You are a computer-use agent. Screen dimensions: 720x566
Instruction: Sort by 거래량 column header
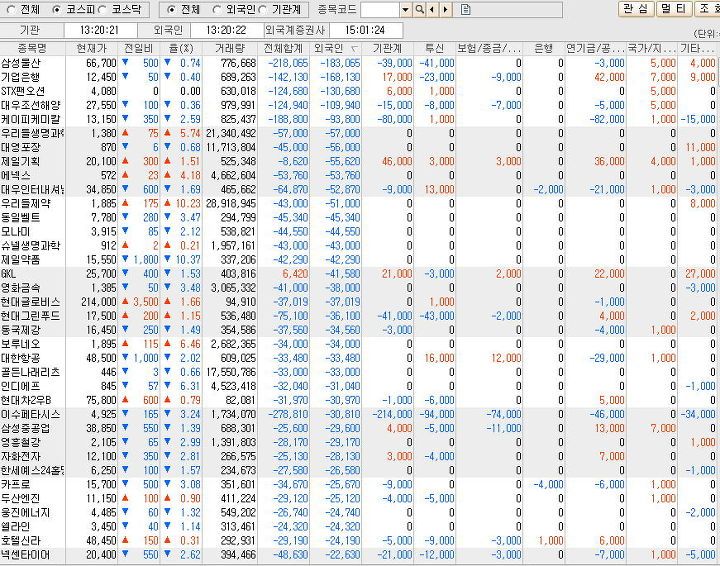click(x=230, y=48)
